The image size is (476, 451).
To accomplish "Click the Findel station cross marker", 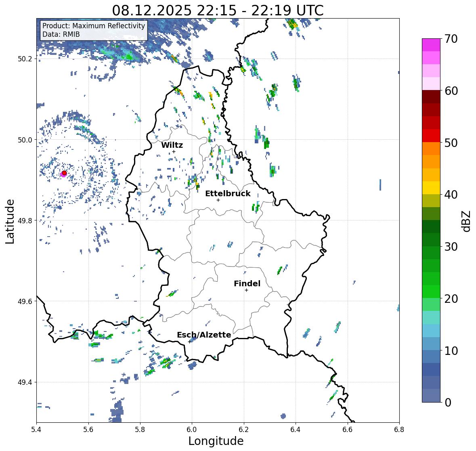I will tap(247, 290).
